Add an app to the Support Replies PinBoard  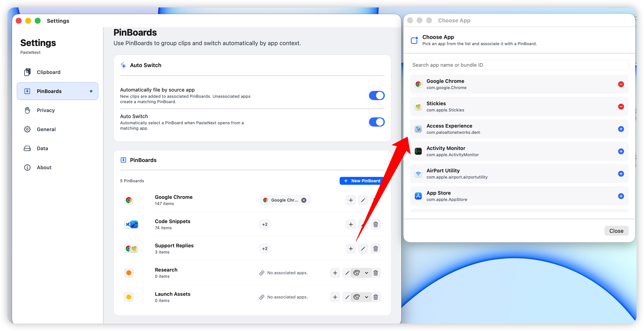point(351,249)
